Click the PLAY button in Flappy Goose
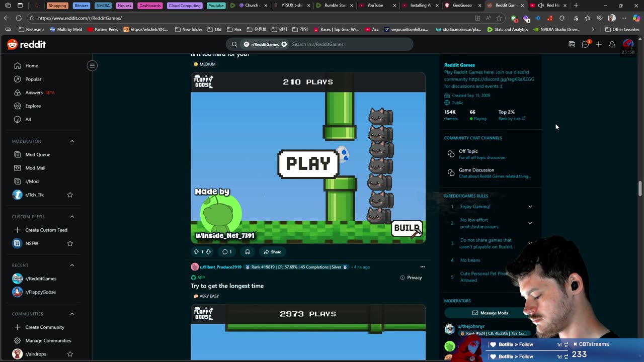Image resolution: width=644 pixels, height=362 pixels. tap(308, 164)
